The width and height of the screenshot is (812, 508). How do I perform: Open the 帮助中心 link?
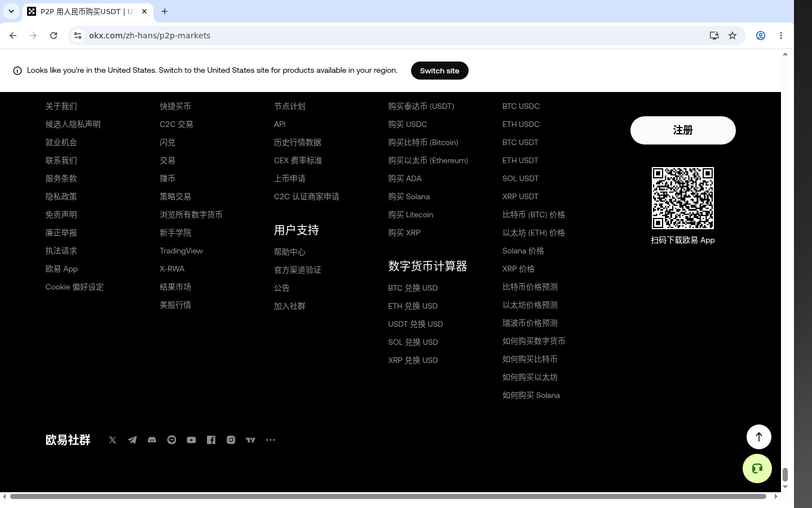[290, 252]
